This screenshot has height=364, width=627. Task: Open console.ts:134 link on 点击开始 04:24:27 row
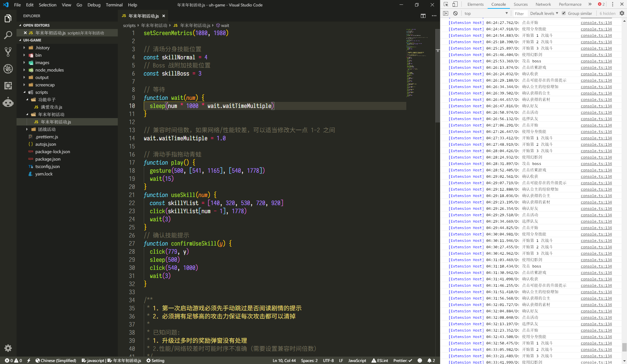[x=596, y=23]
